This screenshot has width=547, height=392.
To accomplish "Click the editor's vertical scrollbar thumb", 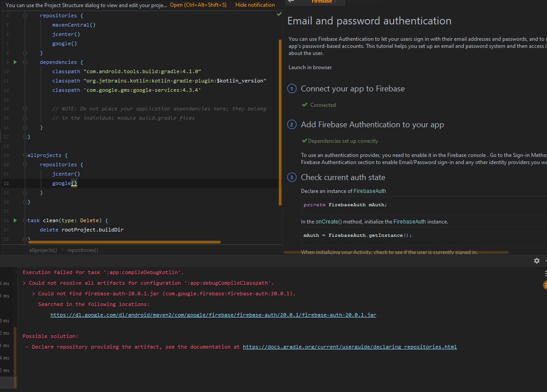I will click(x=280, y=122).
